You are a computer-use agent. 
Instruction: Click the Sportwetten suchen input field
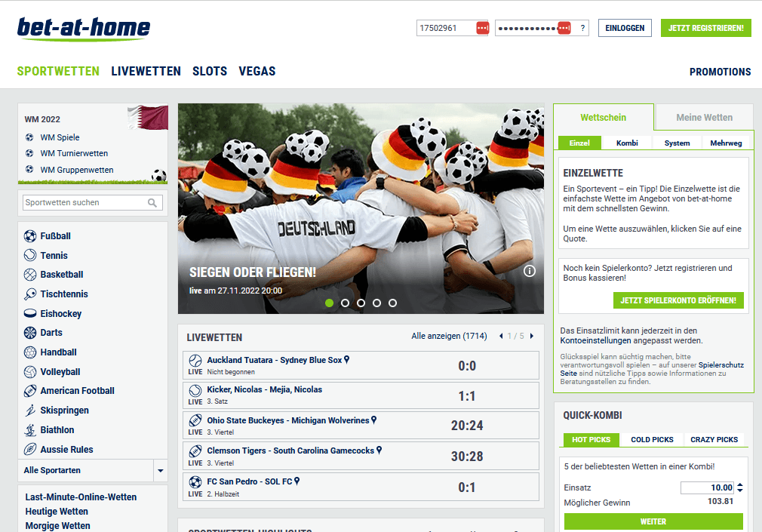[x=84, y=203]
